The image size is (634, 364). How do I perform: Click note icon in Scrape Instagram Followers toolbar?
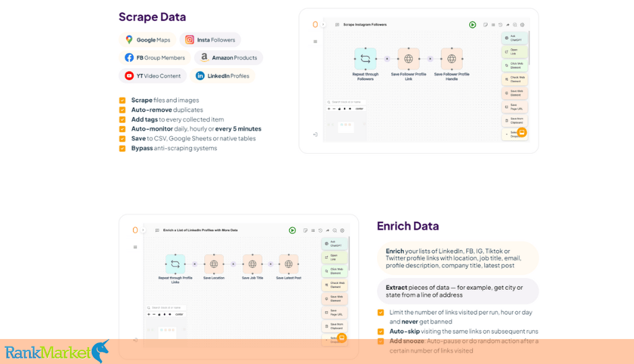(x=486, y=25)
